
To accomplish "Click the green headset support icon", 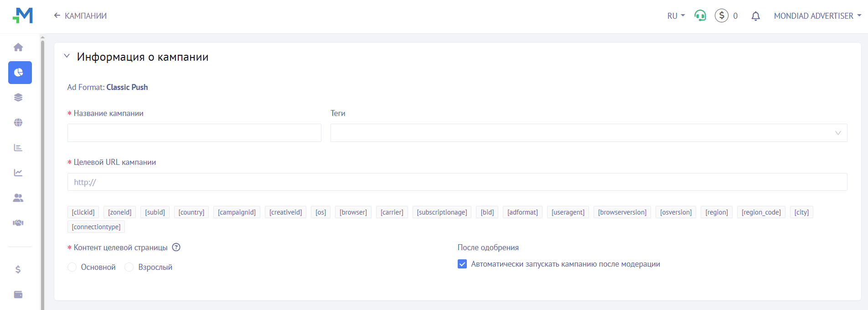I will tap(700, 16).
